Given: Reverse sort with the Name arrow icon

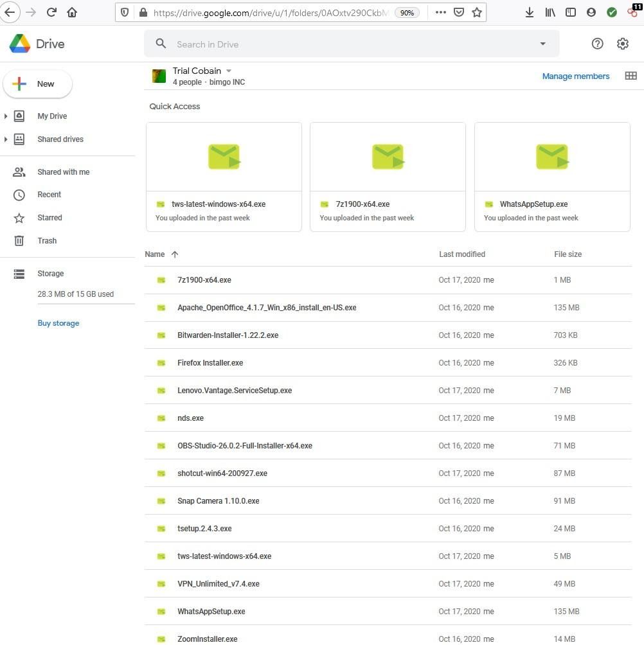Looking at the screenshot, I should point(175,254).
